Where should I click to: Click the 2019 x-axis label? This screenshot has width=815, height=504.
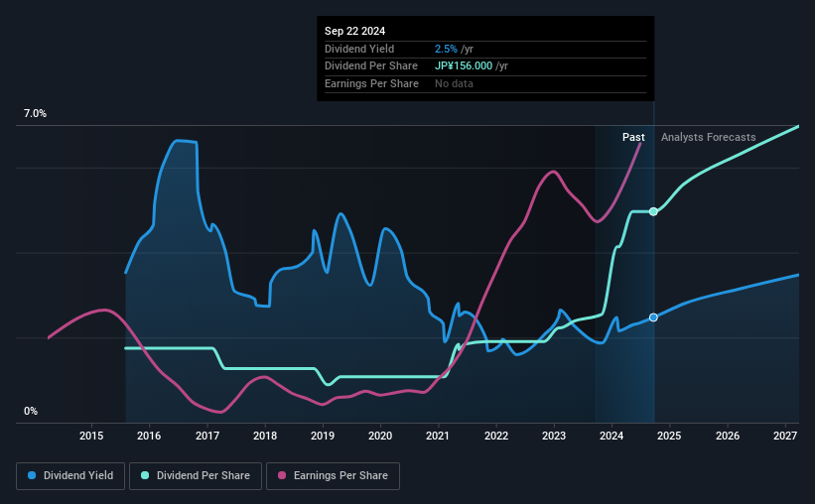pos(323,436)
